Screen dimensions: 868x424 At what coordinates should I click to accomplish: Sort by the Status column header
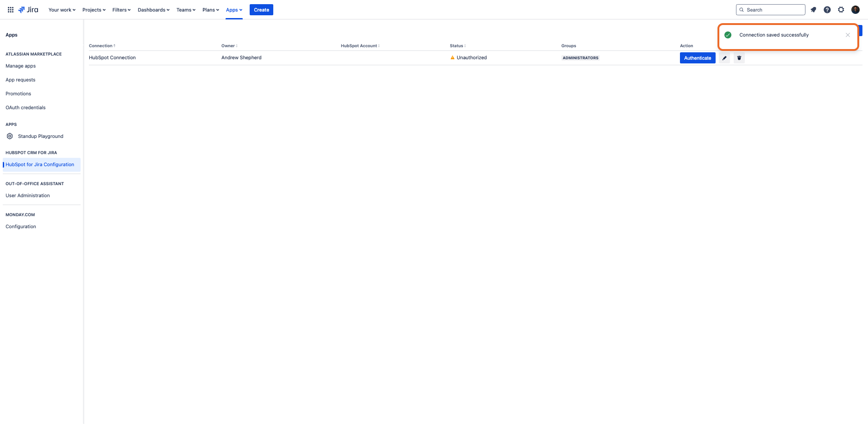(458, 46)
